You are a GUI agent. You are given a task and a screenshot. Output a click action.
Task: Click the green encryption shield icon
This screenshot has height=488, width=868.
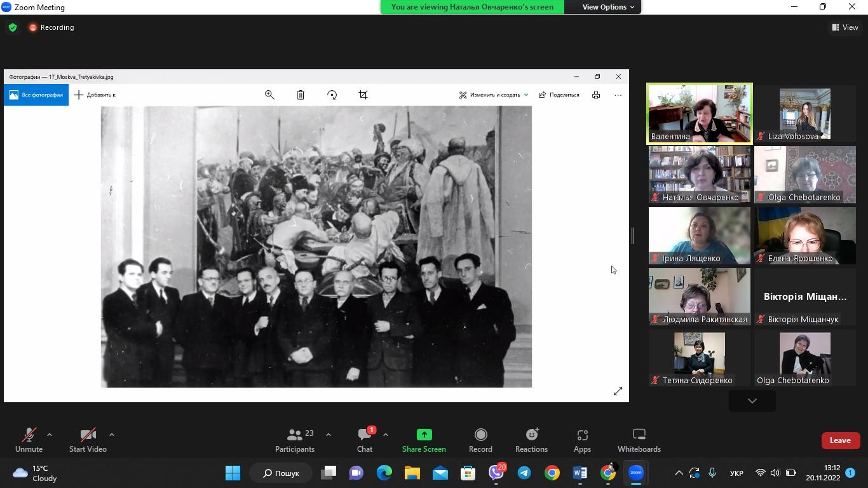[13, 27]
